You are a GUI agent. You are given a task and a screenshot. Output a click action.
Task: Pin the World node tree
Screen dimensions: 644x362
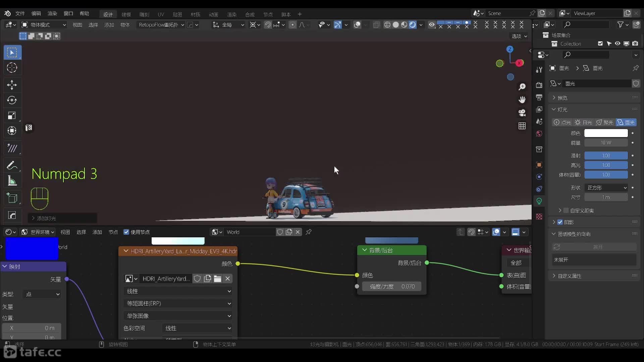[x=309, y=232]
